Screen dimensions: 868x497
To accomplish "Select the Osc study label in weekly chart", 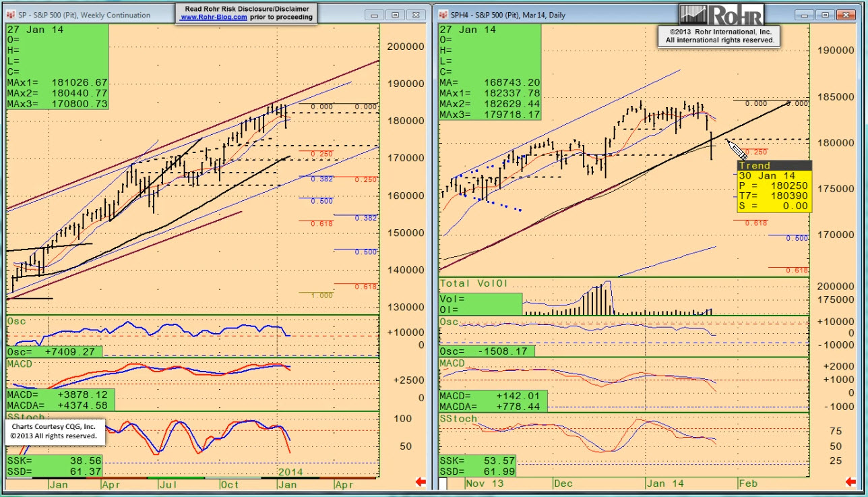I will pyautogui.click(x=16, y=322).
